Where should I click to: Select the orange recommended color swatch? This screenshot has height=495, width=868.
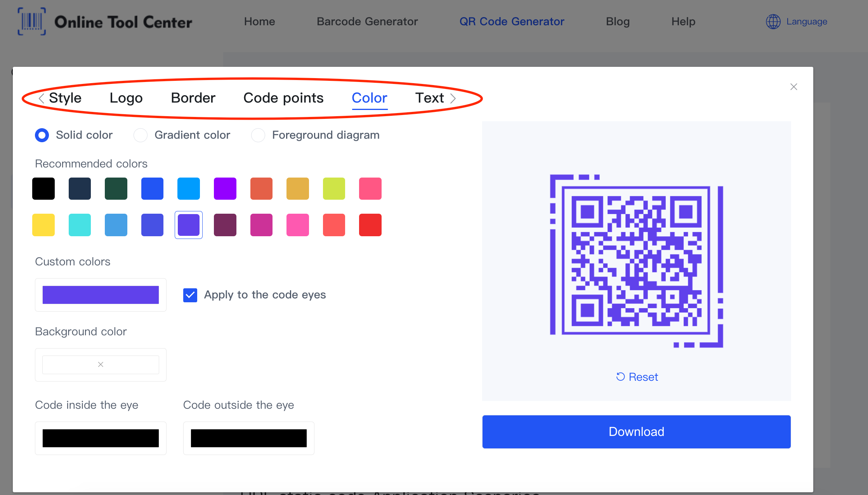coord(261,188)
